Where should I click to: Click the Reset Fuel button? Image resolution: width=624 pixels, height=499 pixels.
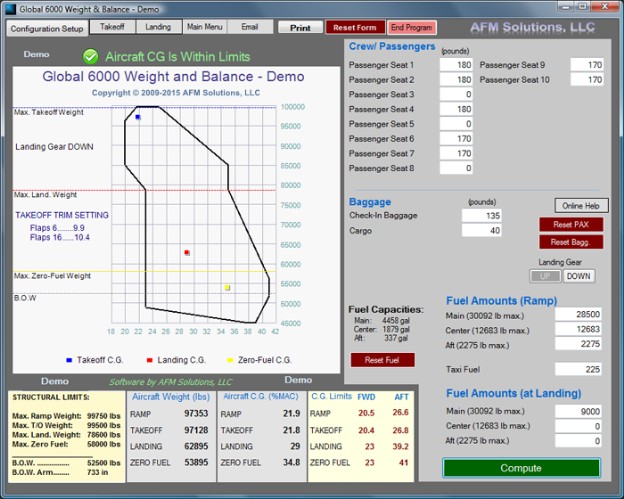click(x=382, y=360)
